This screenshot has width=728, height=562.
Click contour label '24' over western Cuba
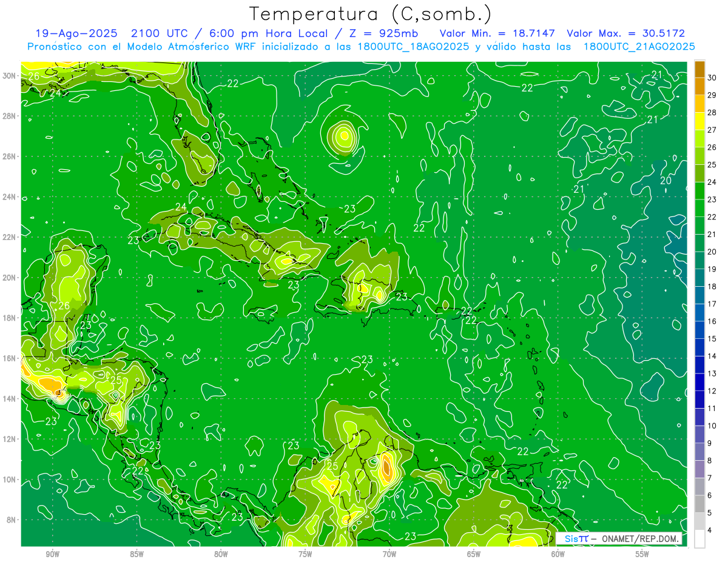click(x=181, y=207)
